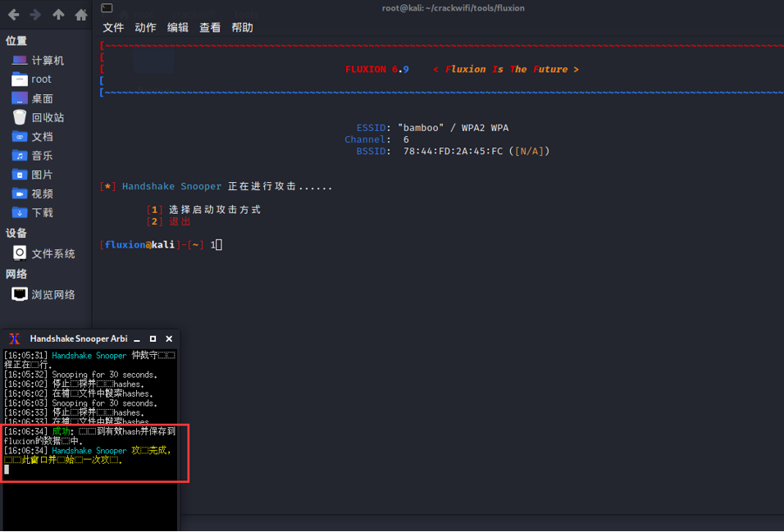Image resolution: width=784 pixels, height=532 pixels.
Task: Close the Handshake Snooper Arbiter window
Action: point(169,339)
